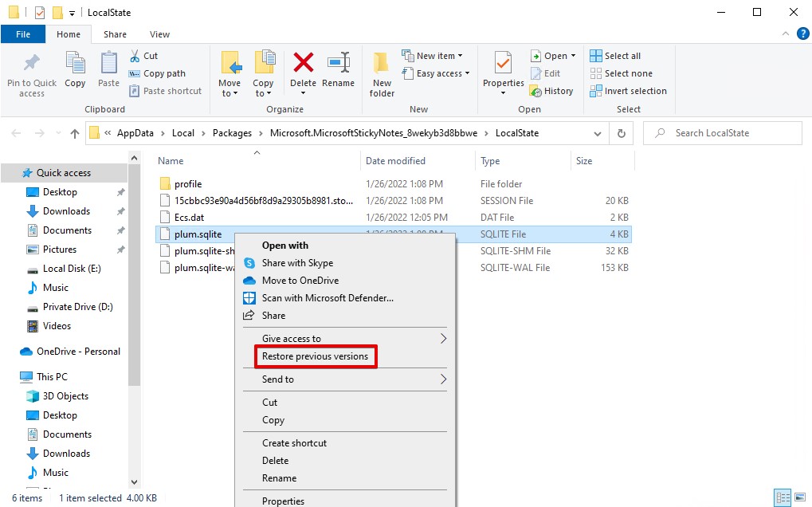Open the New item dropdown
This screenshot has width=812, height=507.
tap(439, 56)
